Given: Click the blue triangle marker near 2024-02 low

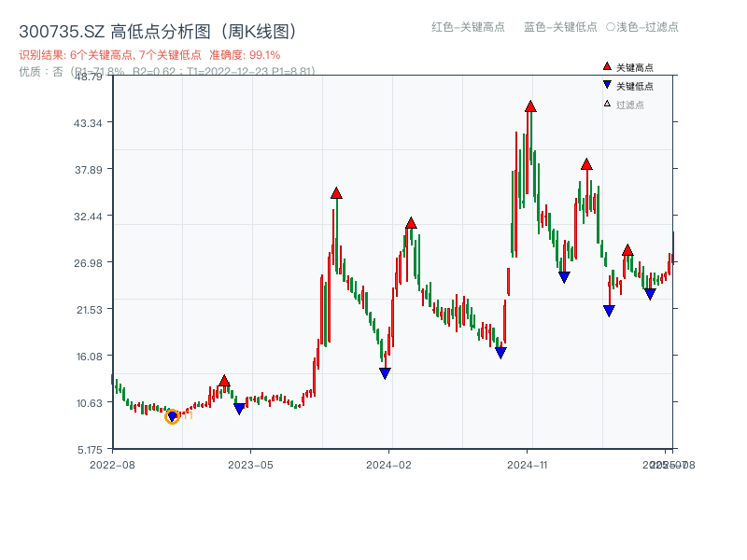Looking at the screenshot, I should coord(385,371).
